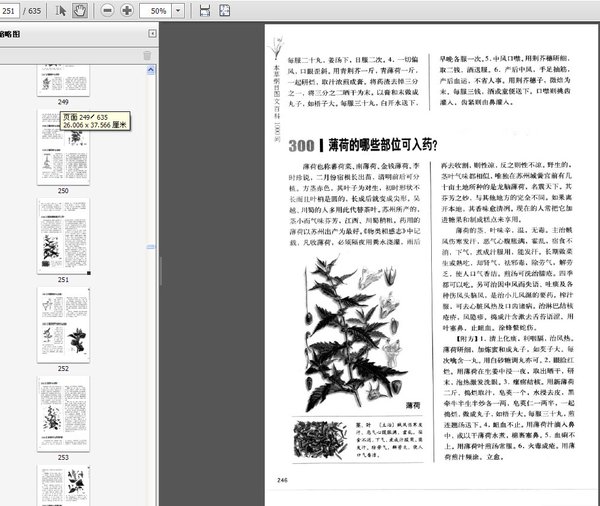
Task: Activate the Hand pan tool
Action: [x=80, y=10]
